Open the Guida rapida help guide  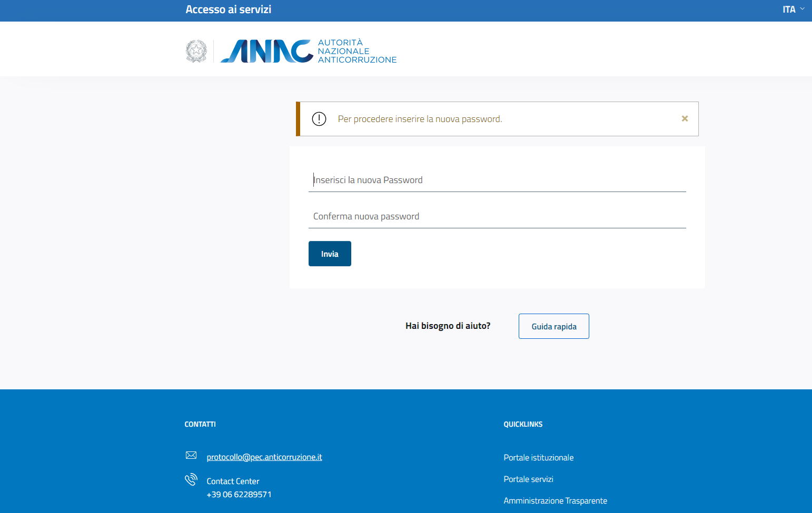(x=553, y=326)
